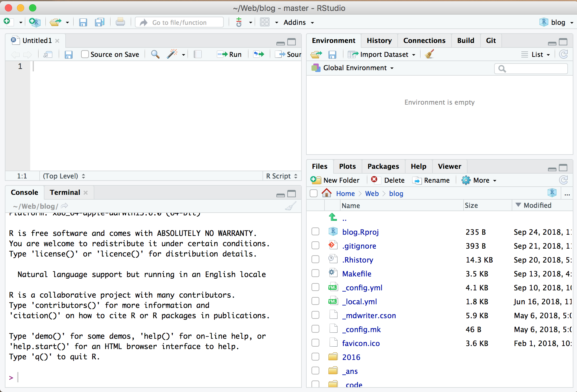Click the Find/Replace magnifier icon in editor
This screenshot has height=392, width=577.
click(x=155, y=54)
